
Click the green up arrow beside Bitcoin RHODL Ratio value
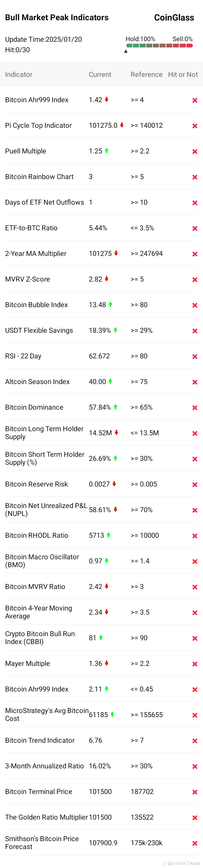click(108, 535)
